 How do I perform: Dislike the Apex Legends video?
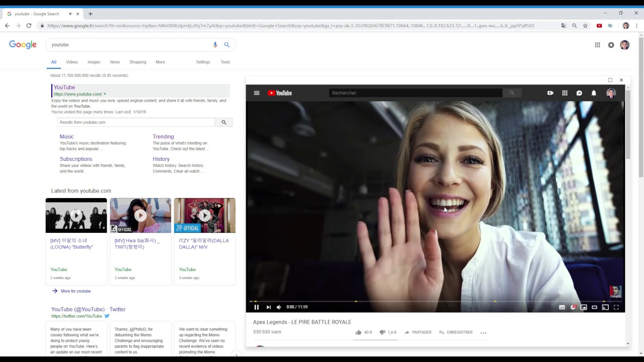pos(388,332)
